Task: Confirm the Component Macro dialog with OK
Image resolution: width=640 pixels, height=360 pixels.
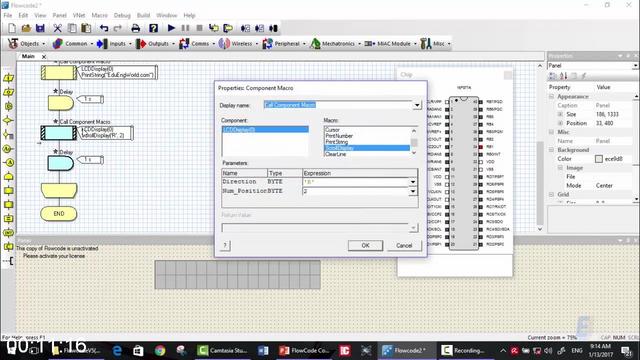Action: [365, 245]
